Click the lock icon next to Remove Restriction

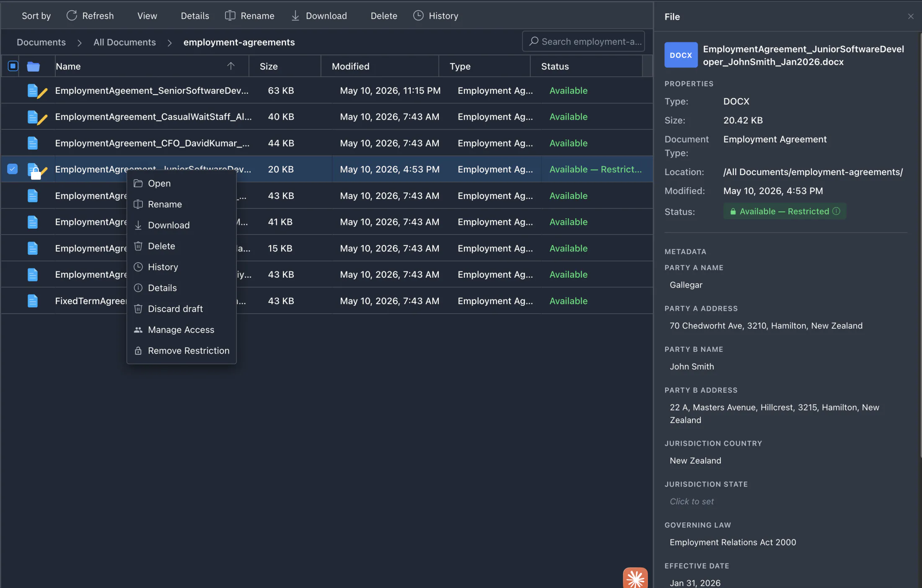[138, 351]
